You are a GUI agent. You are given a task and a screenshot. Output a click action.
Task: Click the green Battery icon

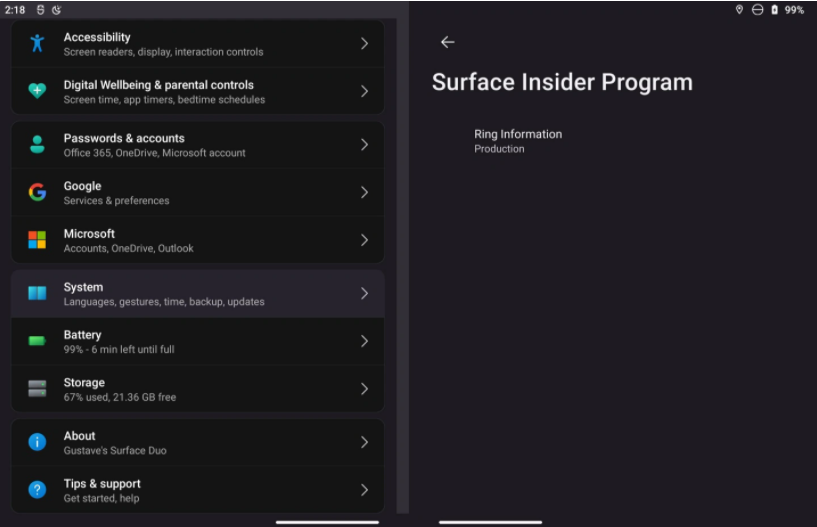pos(37,341)
